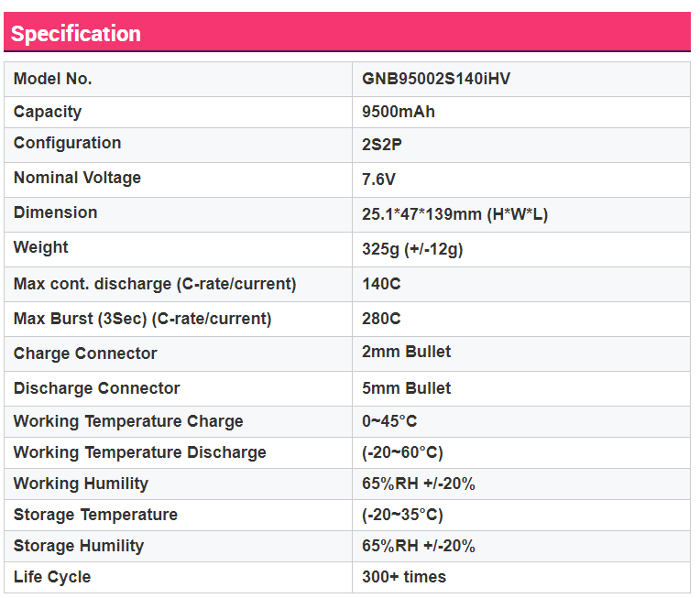
Task: Click the 2mm Bullet charge connector value
Action: click(x=406, y=352)
